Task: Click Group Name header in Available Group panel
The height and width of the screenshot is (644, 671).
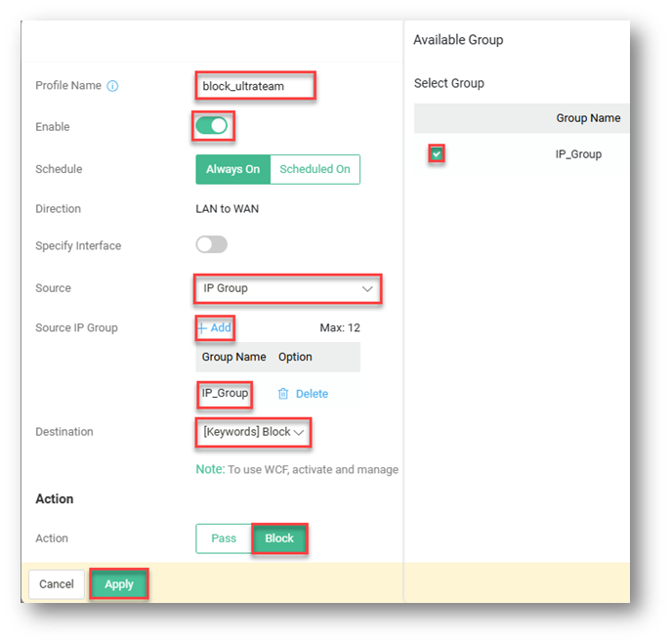Action: (588, 118)
